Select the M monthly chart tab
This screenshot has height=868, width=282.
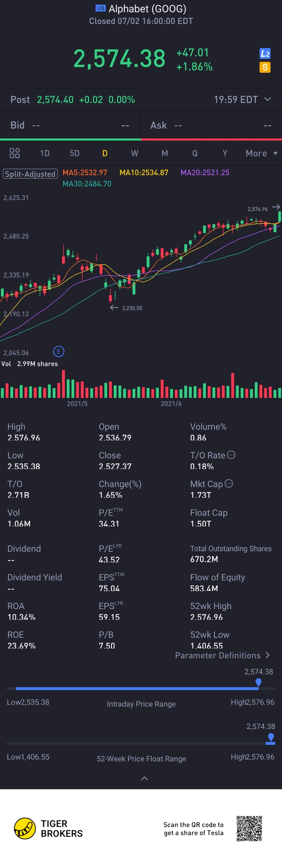(x=164, y=154)
